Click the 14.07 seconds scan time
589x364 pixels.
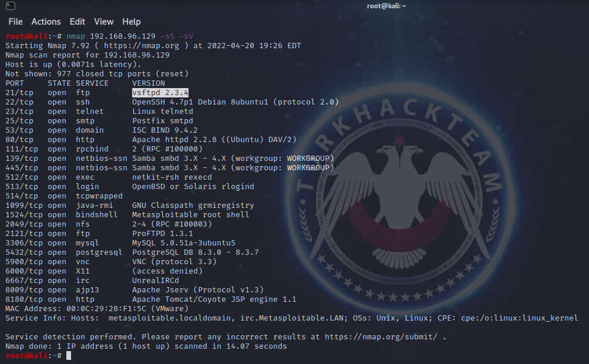coord(257,346)
